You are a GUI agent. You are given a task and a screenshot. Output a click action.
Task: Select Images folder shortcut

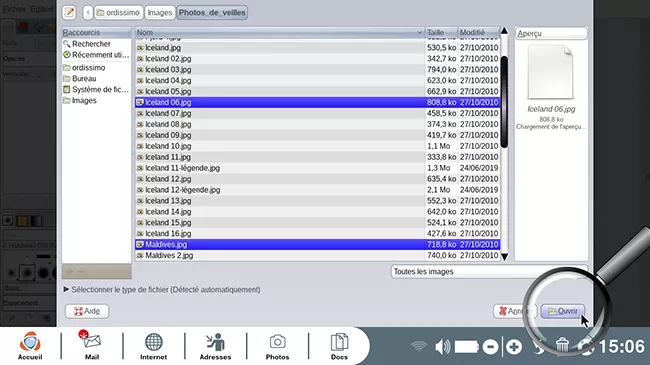97,100
